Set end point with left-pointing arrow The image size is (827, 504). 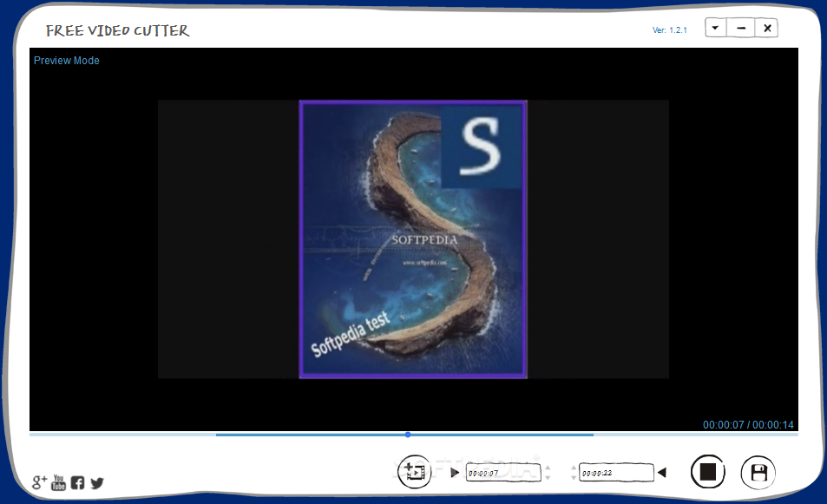point(662,473)
